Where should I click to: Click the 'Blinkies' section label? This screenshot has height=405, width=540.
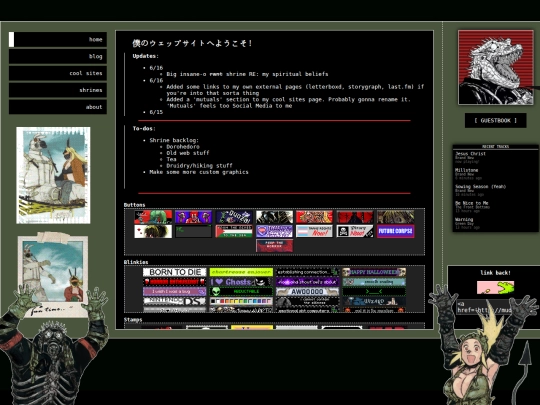click(136, 262)
